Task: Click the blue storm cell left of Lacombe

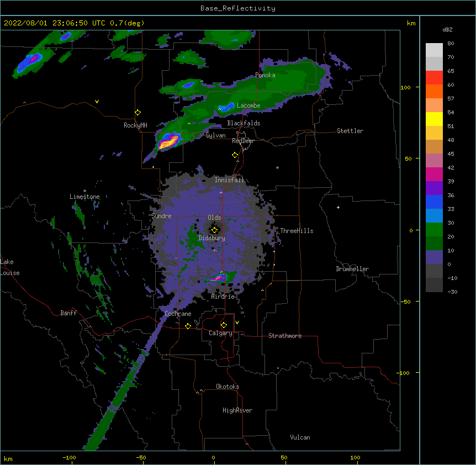Action: 227,107
